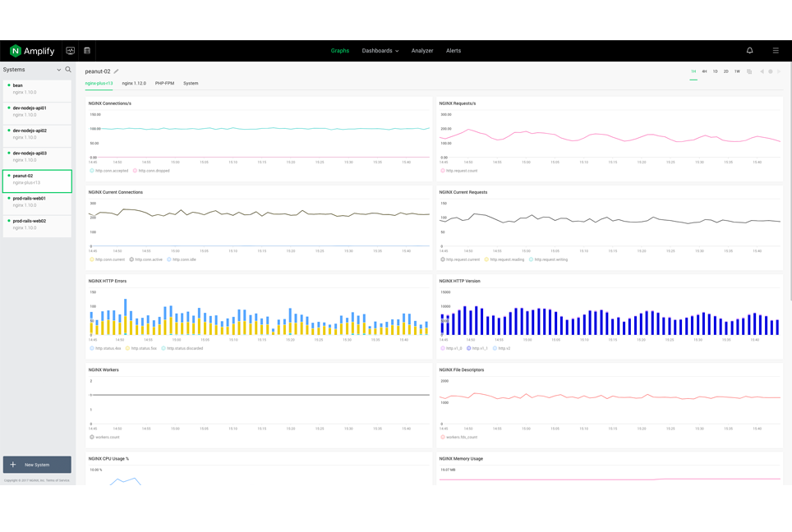
Task: Switch to the nginx 1.12.0 tab
Action: click(x=134, y=83)
